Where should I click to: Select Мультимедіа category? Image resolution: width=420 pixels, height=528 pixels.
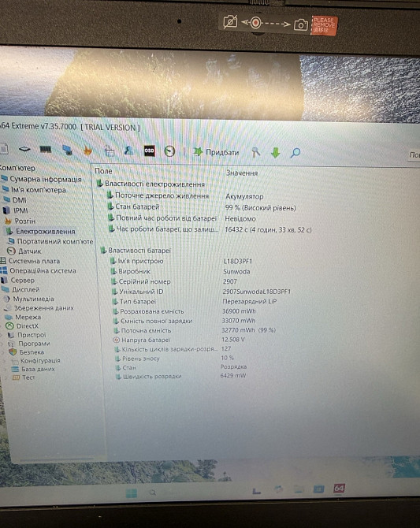[x=28, y=299]
